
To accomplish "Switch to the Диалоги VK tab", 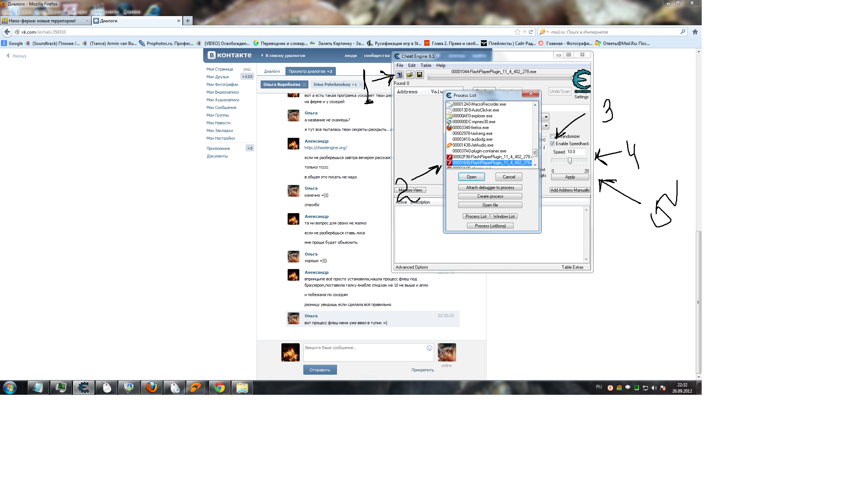I will click(x=137, y=21).
